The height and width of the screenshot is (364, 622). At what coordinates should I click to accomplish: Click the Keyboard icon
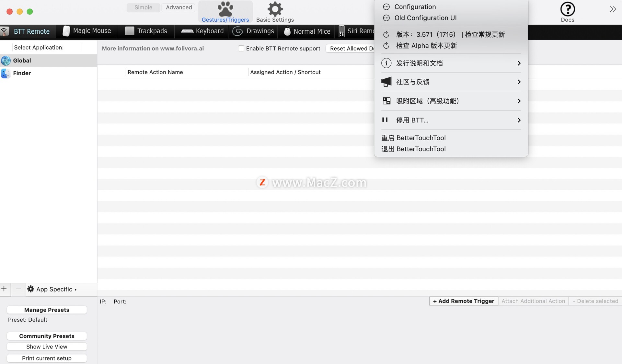[x=187, y=31]
